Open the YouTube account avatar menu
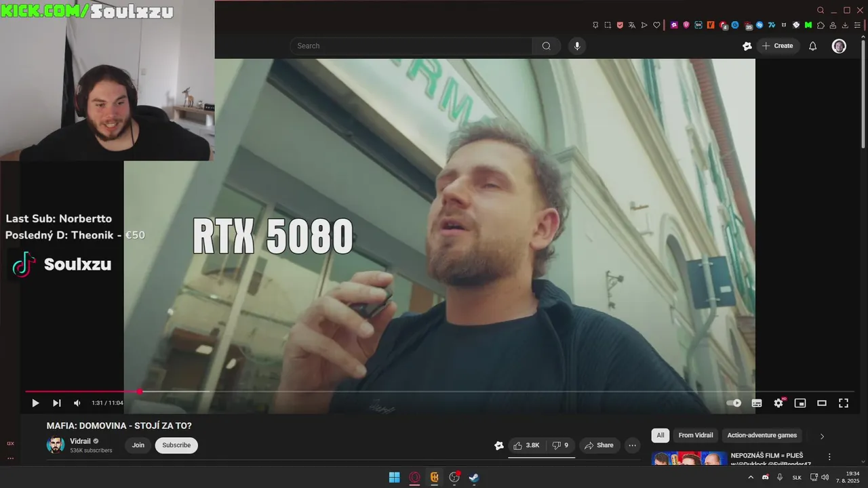Screen dimensions: 868x488 (839, 45)
